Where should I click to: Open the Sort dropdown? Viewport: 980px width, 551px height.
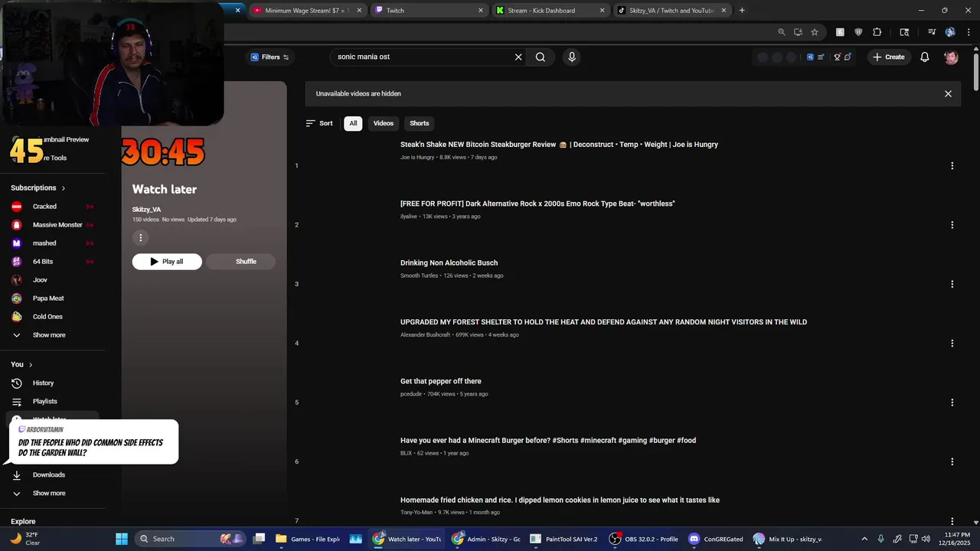tap(319, 123)
